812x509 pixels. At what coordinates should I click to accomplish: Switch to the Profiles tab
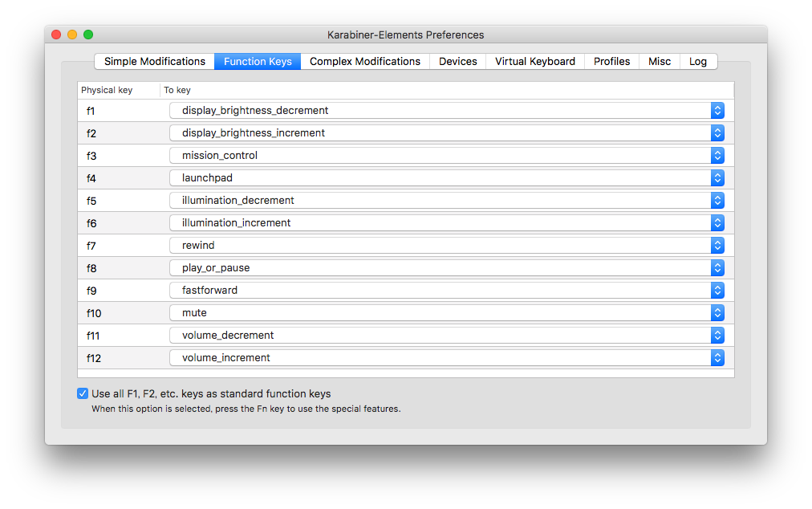pyautogui.click(x=611, y=61)
